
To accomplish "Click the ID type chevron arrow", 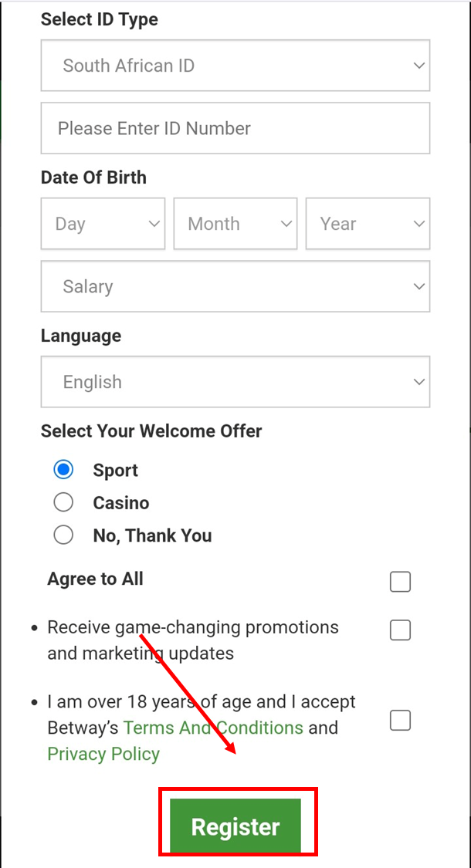I will tap(418, 66).
